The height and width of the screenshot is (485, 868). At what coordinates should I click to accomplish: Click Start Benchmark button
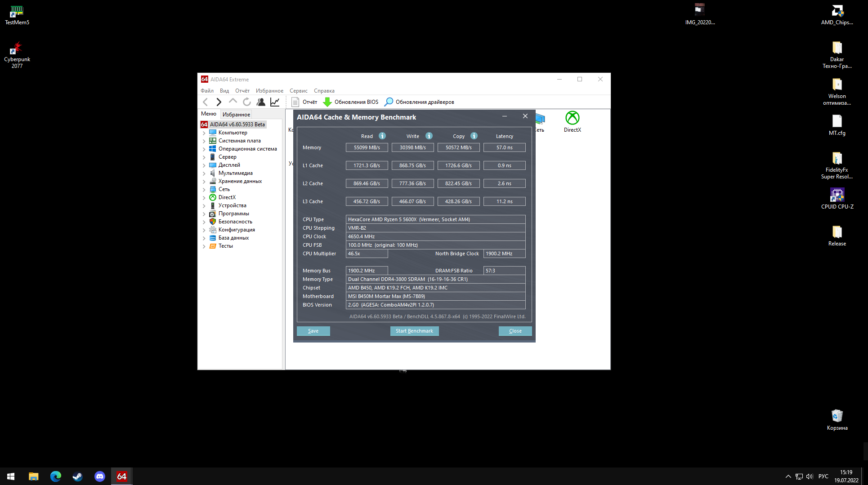[414, 331]
